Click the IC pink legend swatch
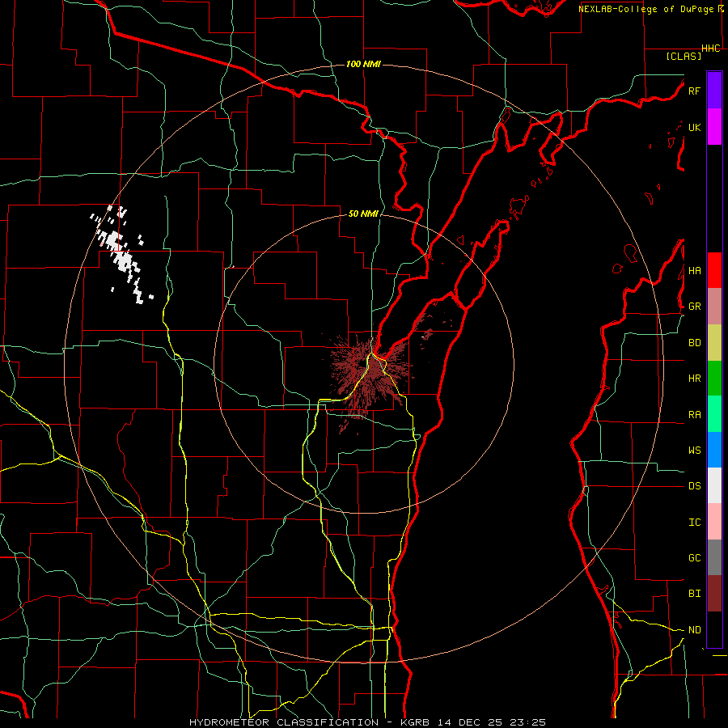The width and height of the screenshot is (728, 728). [714, 522]
